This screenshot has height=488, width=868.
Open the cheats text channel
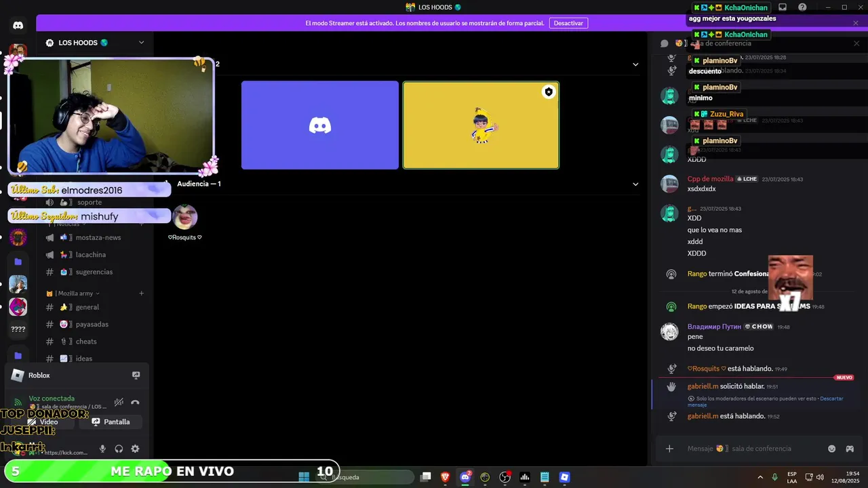[x=95, y=342]
